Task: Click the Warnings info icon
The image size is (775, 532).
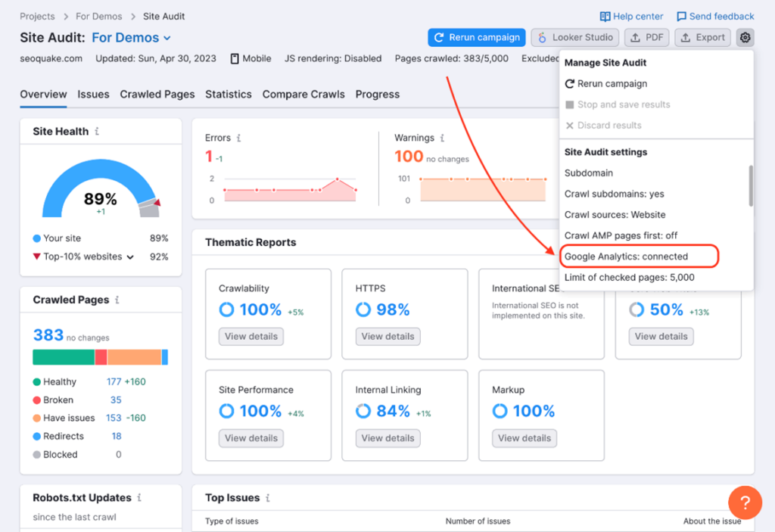Action: click(x=442, y=138)
